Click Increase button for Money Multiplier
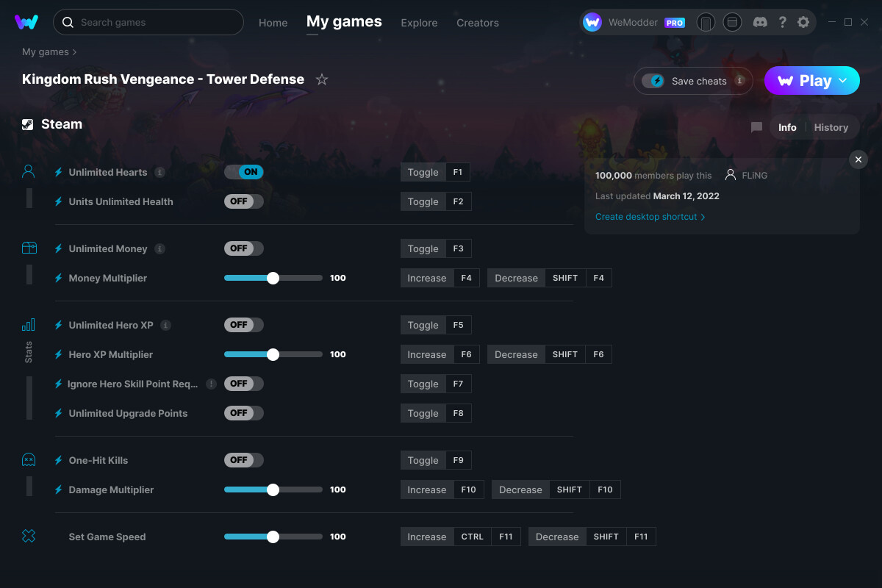The width and height of the screenshot is (882, 588). [427, 278]
